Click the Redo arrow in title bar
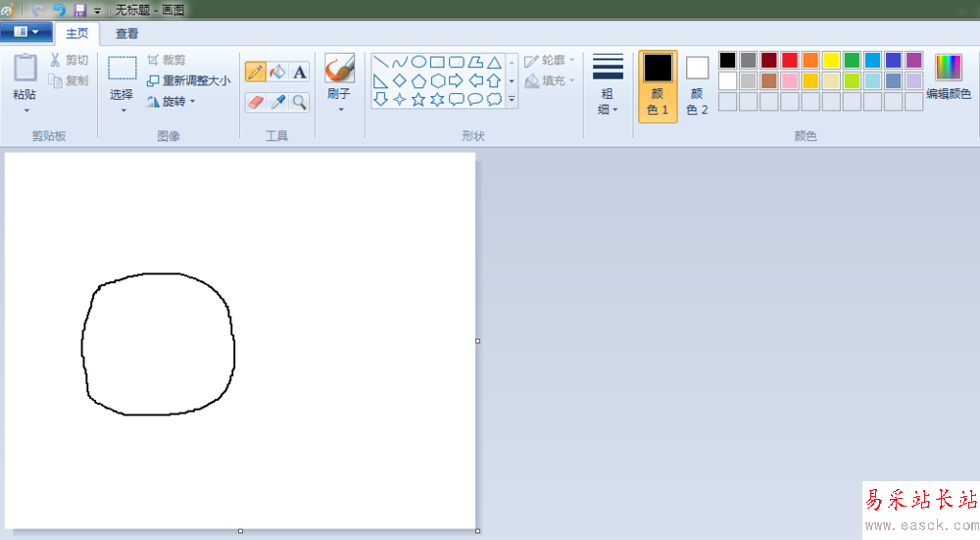The height and width of the screenshot is (540, 980). tap(38, 10)
